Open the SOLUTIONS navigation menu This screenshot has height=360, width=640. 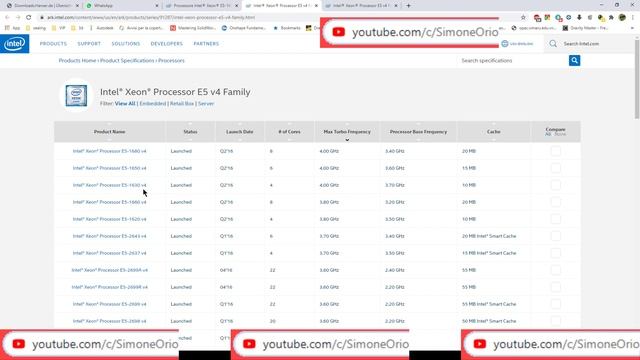126,44
